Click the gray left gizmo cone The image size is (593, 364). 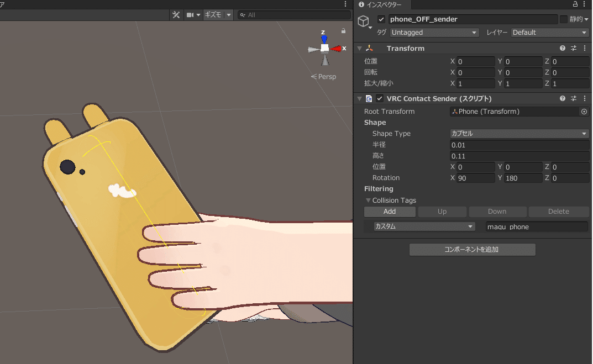tap(313, 49)
